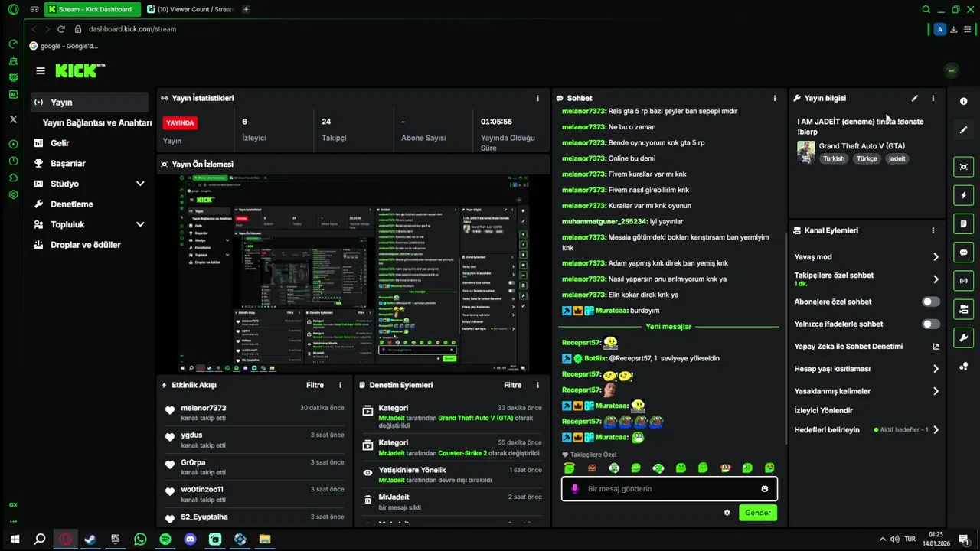Open the info icon in right rail

[x=963, y=101]
